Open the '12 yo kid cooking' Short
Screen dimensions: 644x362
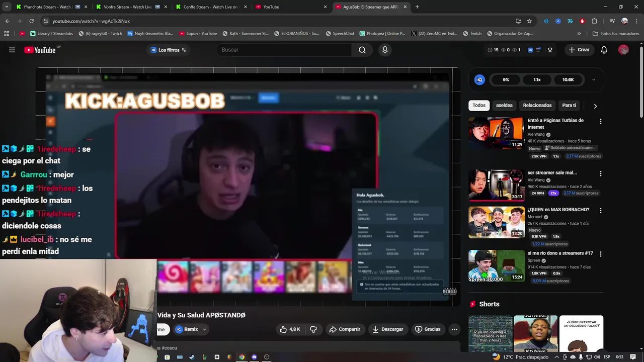(490, 333)
